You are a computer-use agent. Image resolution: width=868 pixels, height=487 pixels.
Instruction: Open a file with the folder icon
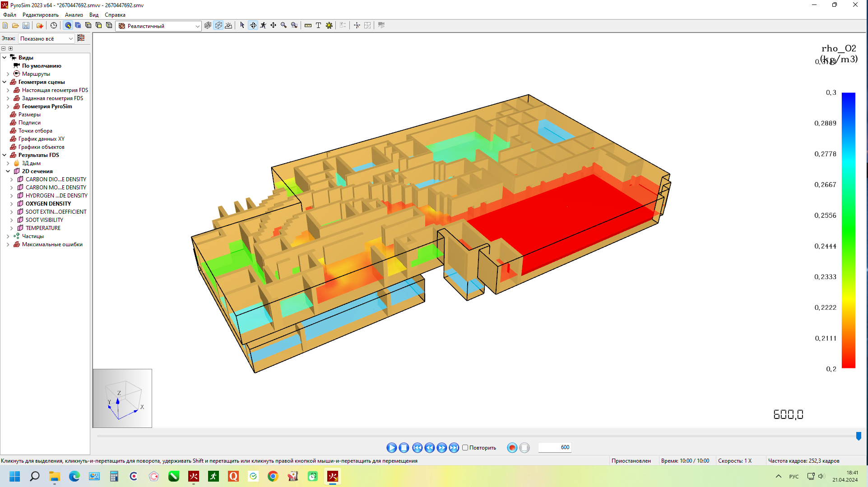click(15, 26)
